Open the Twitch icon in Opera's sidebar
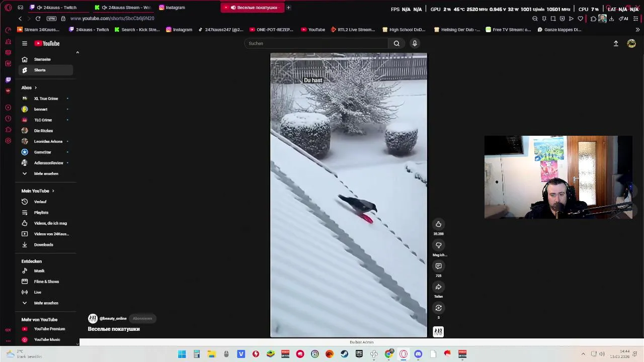This screenshot has height=362, width=644. (8, 79)
